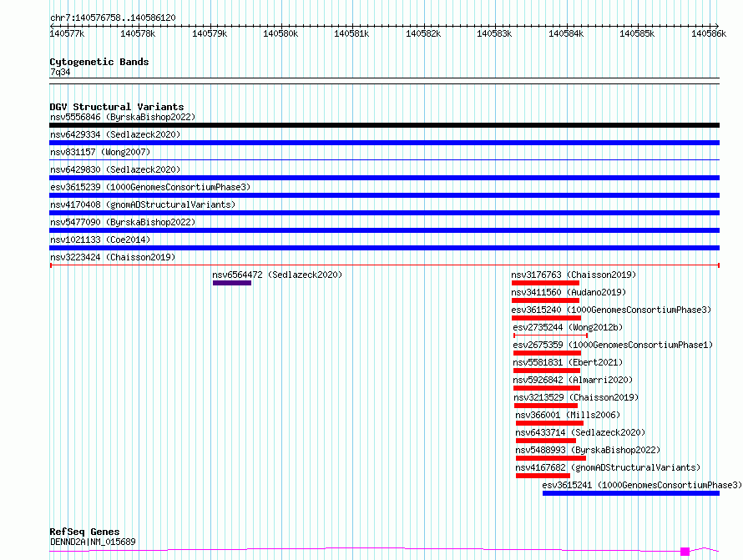Select esv2675359 (1000GenomesConsortiumPhase1) label
Screen dimensions: 743x560
pyautogui.click(x=613, y=345)
